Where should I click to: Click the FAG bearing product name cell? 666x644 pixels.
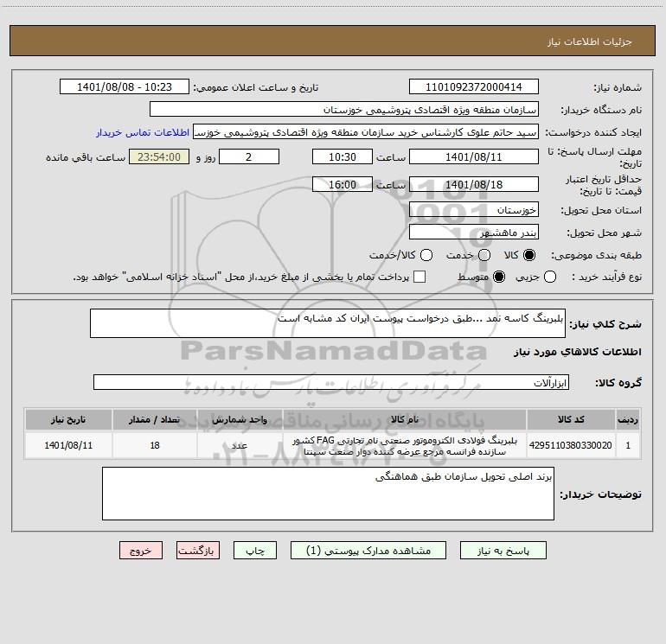click(405, 445)
